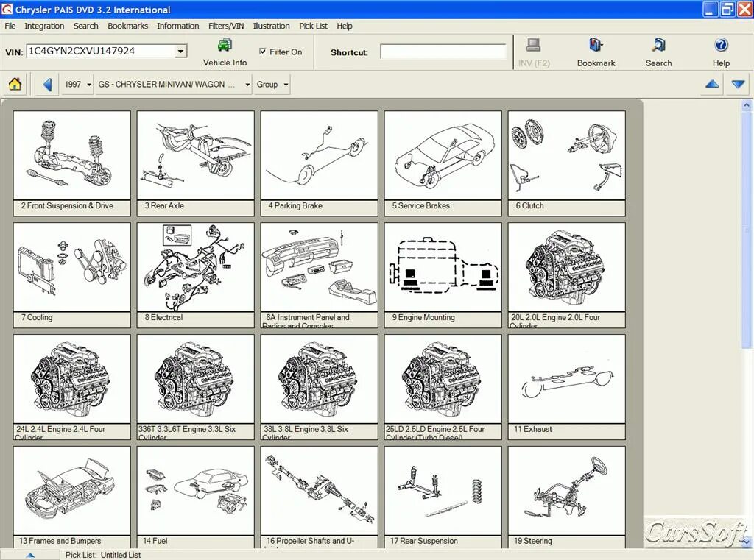Click the blue down arrow navigation icon
754x560 pixels.
coord(738,84)
